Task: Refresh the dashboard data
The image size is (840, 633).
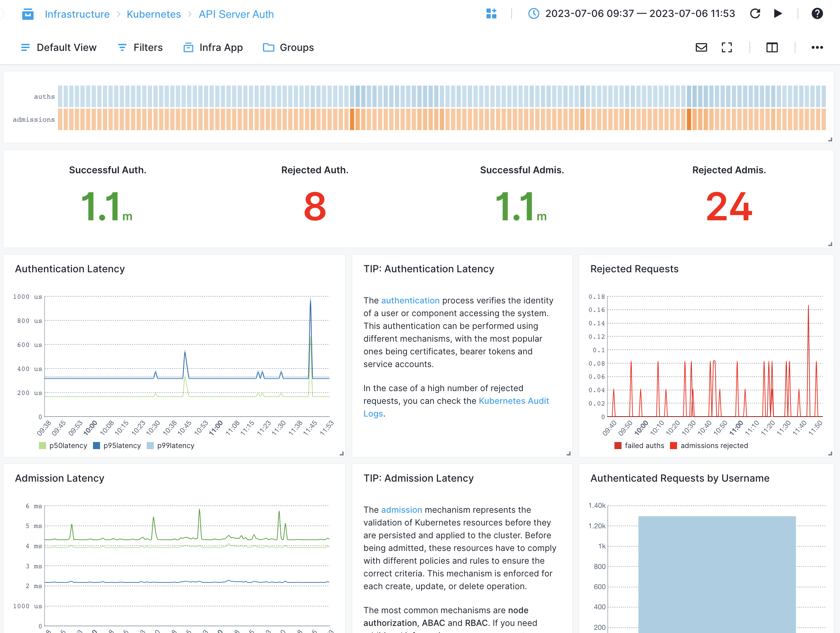Action: (x=755, y=14)
